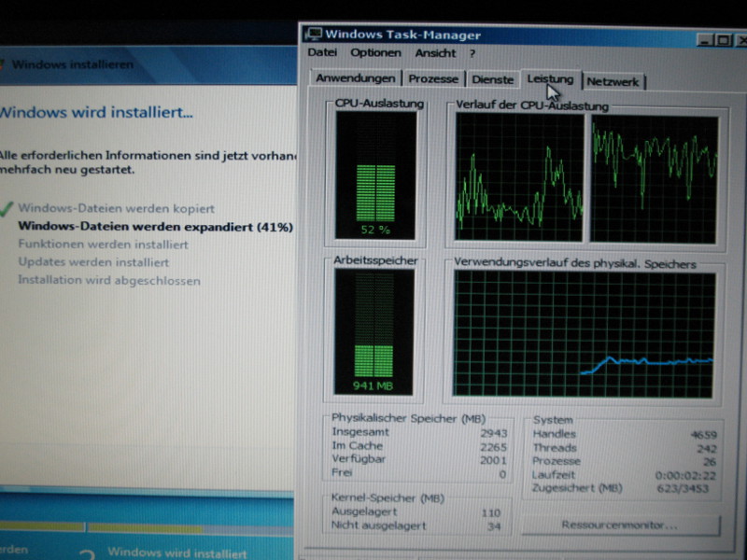Click the Verfügbar value 2001
Screen dimensions: 747x560
point(494,460)
